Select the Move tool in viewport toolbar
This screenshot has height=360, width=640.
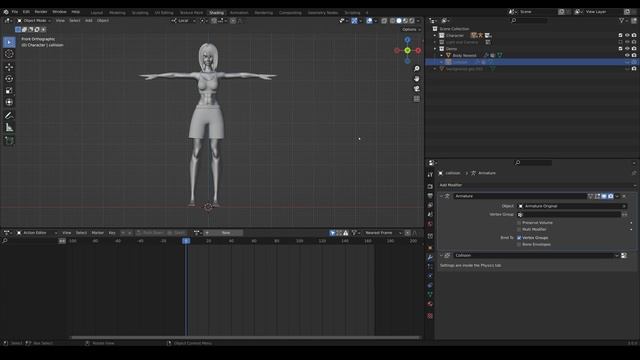(x=9, y=67)
